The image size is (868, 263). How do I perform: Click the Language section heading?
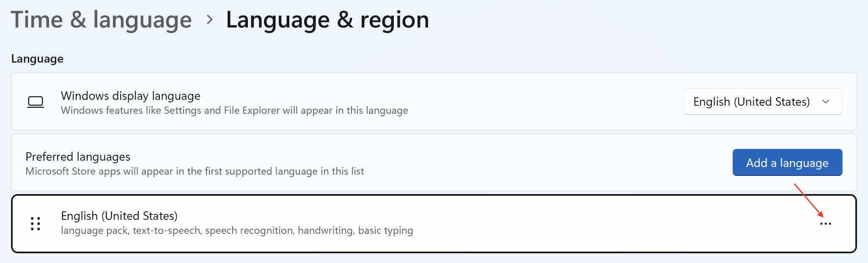click(37, 59)
